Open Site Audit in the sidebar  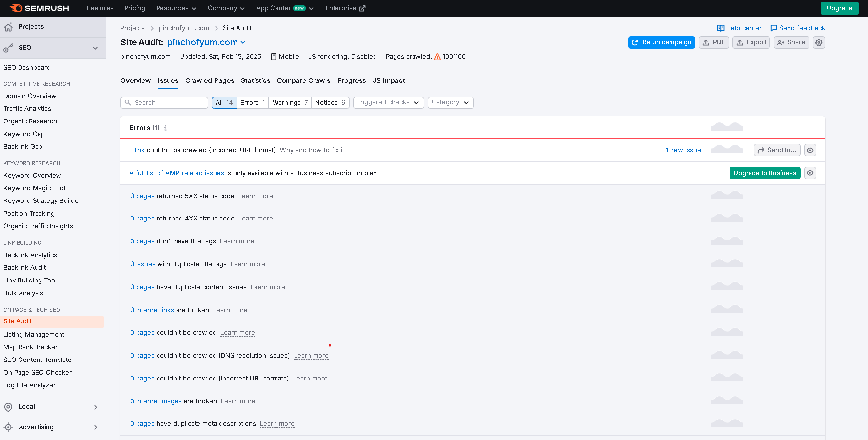click(52, 321)
